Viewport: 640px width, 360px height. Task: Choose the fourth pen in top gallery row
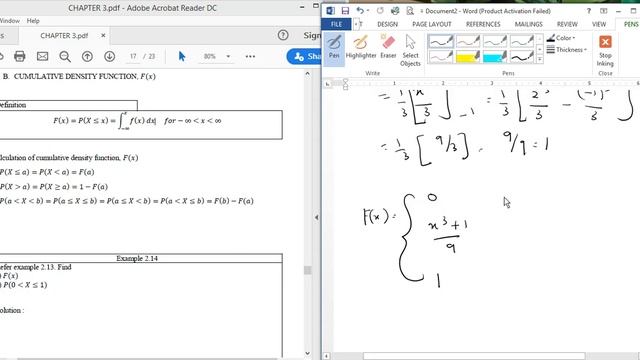click(x=522, y=41)
